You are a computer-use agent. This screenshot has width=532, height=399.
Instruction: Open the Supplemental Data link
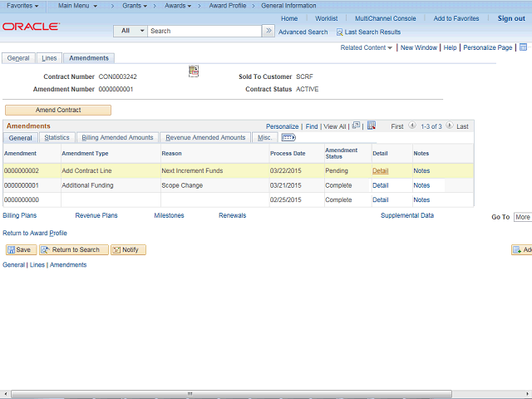pyautogui.click(x=407, y=215)
